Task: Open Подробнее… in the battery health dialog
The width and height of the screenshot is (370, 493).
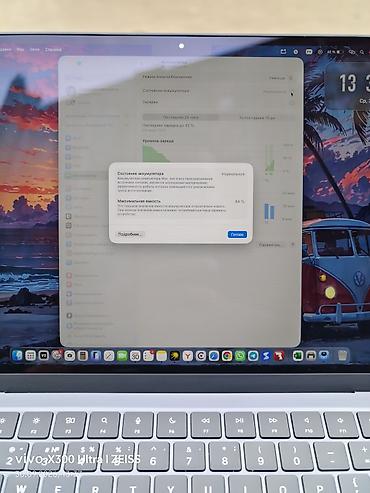Action: 129,234
